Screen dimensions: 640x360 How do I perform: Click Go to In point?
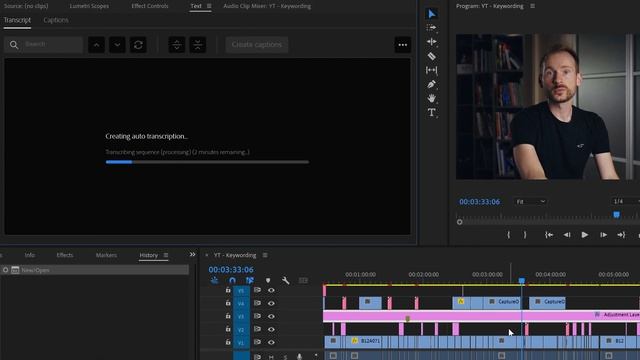coord(549,235)
